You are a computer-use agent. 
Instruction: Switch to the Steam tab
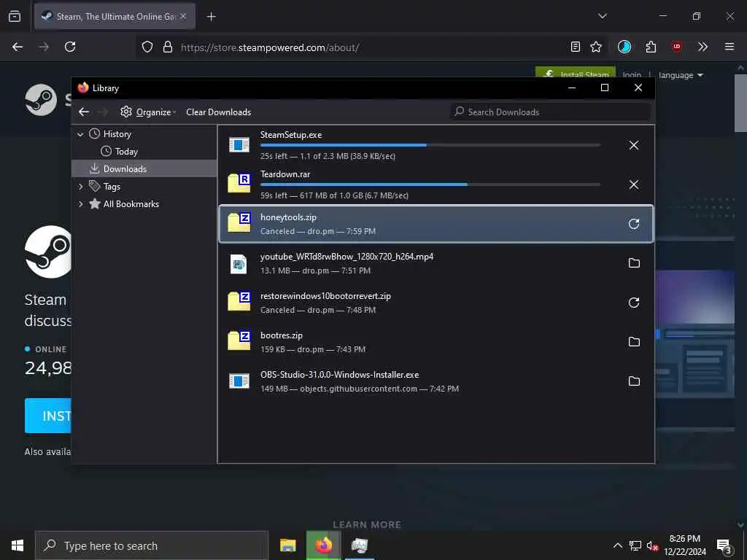115,16
